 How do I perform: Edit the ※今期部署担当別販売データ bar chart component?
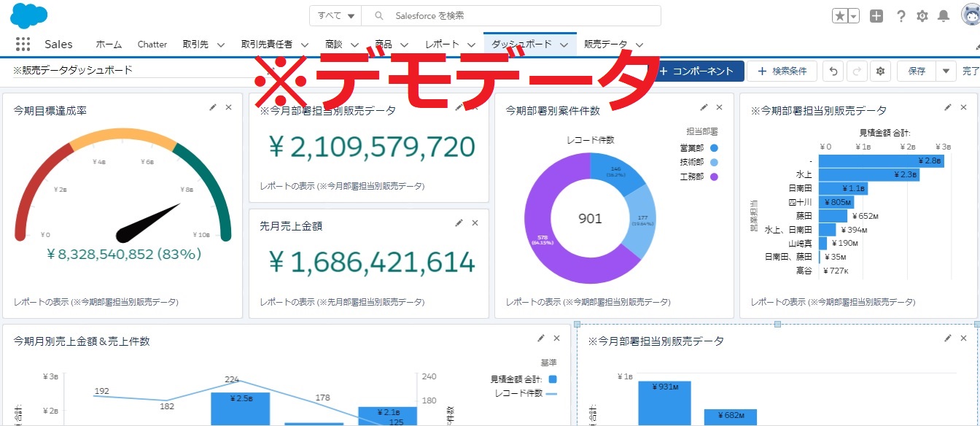948,107
